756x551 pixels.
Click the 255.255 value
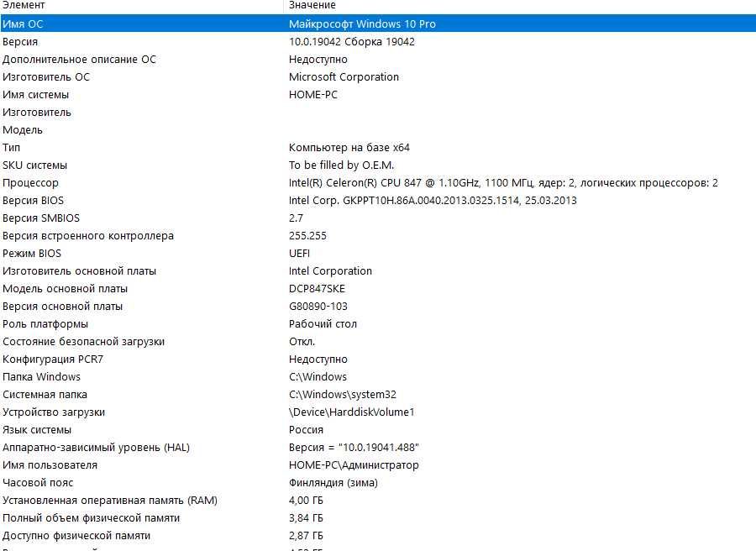pos(307,236)
